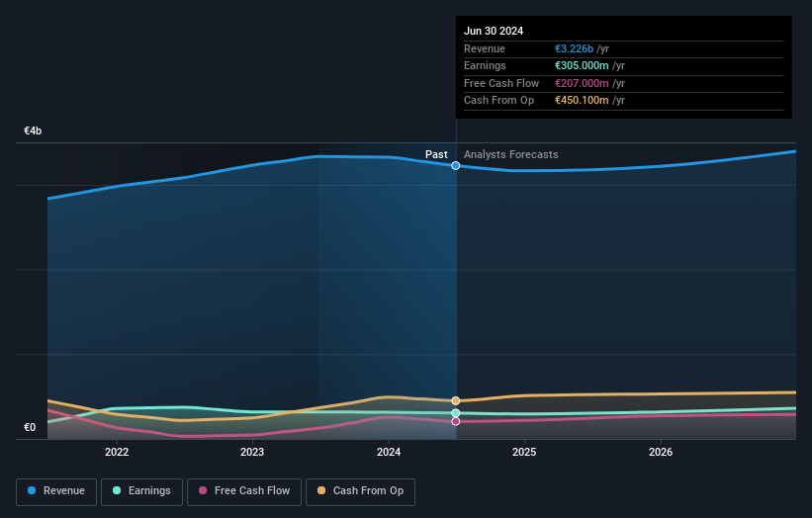Click the Free Cash Flow marker dot

456,421
